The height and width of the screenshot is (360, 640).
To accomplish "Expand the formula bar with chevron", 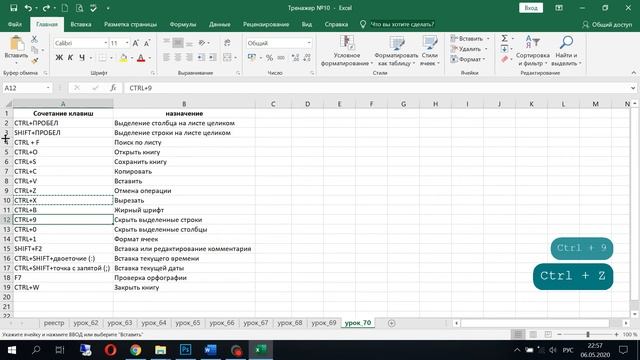I will [633, 88].
